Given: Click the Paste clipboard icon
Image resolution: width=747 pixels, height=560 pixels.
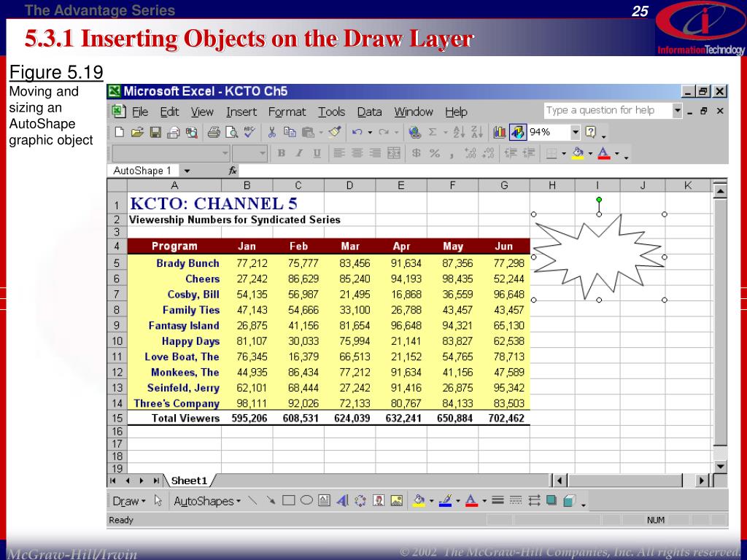Looking at the screenshot, I should 309,132.
